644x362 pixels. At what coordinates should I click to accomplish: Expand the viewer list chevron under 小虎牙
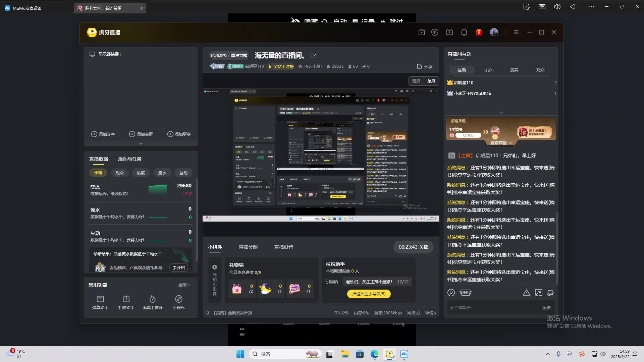pyautogui.click(x=501, y=113)
